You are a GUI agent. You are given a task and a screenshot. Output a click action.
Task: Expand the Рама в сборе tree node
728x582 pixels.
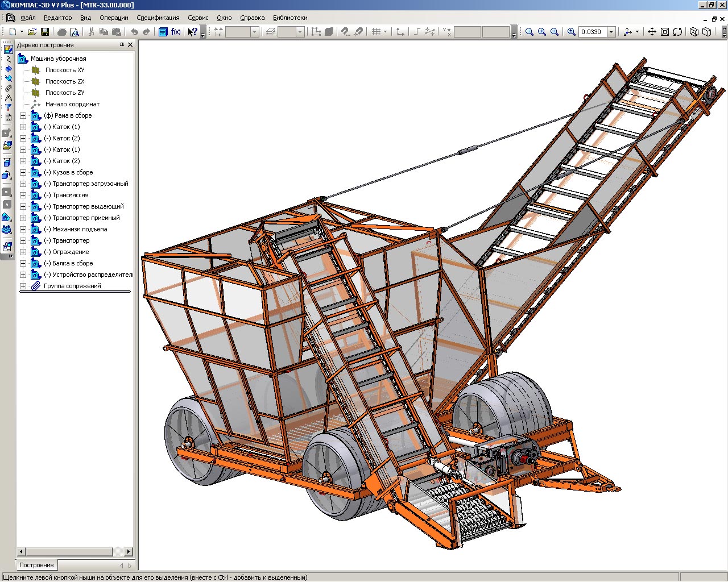(23, 115)
